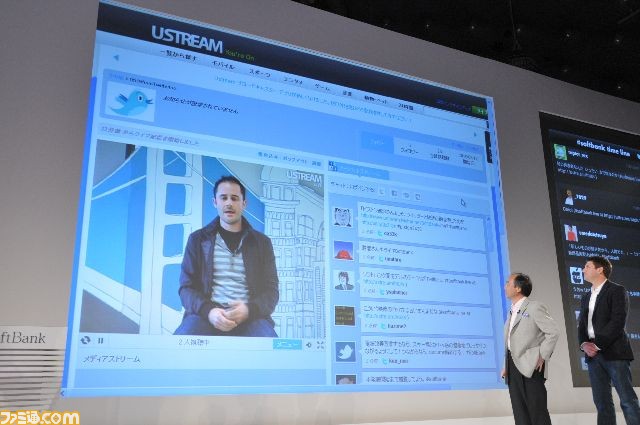Click second chat toolbar icon after login label
This screenshot has width=640, height=425.
(394, 194)
